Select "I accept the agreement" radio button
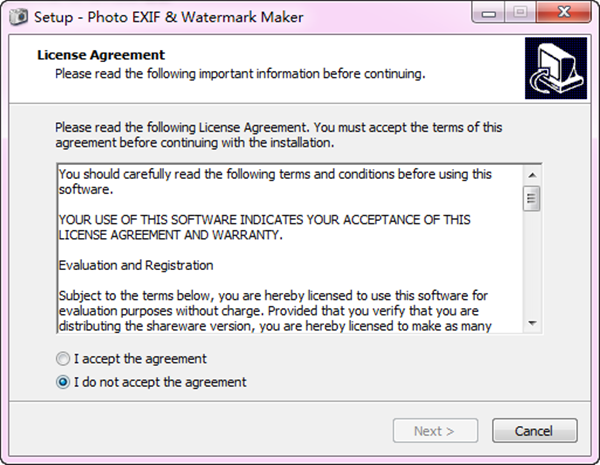Viewport: 600px width, 465px height. click(x=65, y=359)
